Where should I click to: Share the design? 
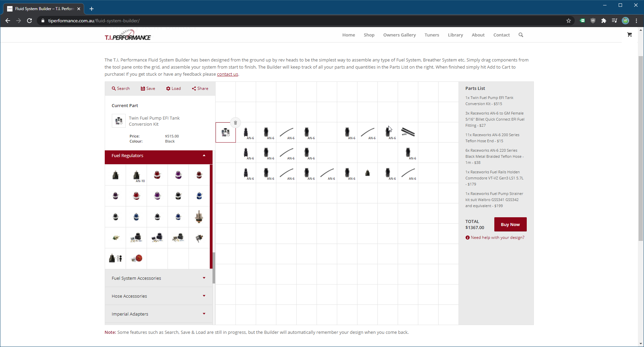[x=200, y=89]
